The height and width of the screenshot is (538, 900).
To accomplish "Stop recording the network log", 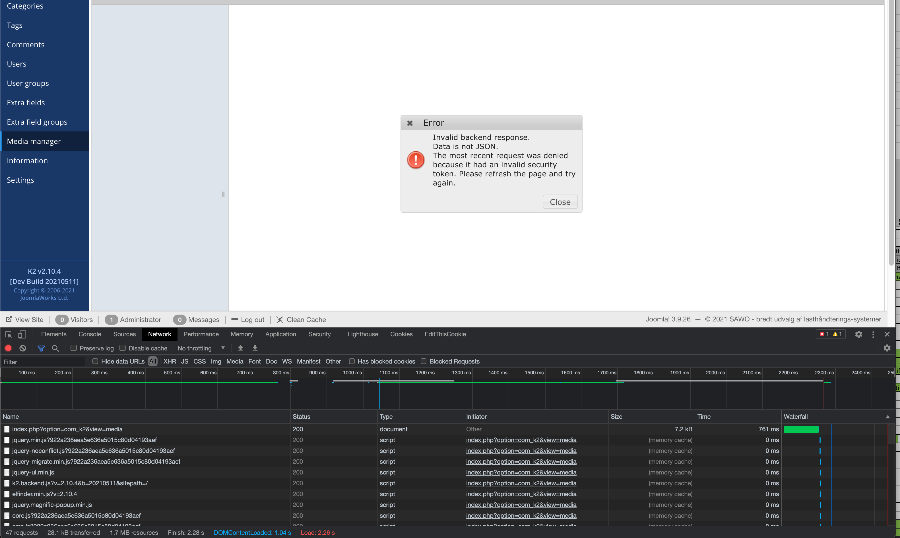I will 8,348.
